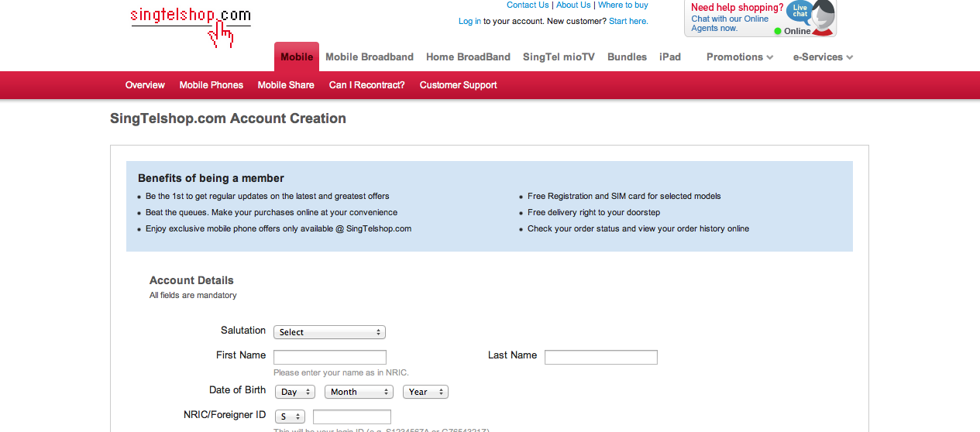Screen dimensions: 980x432
Task: Click Please enter your name as in NRIC hint
Action: pyautogui.click(x=341, y=372)
